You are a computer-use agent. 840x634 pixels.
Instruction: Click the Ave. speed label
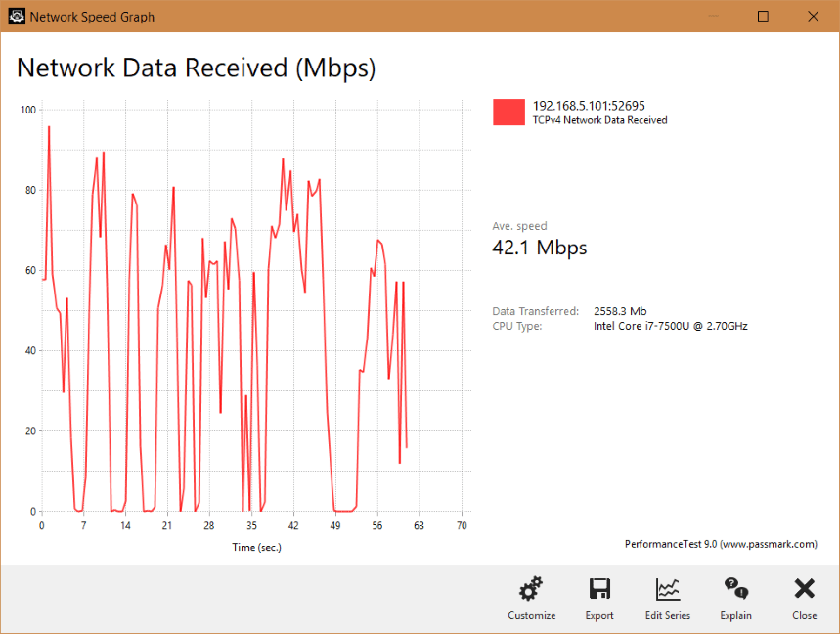pyautogui.click(x=519, y=226)
